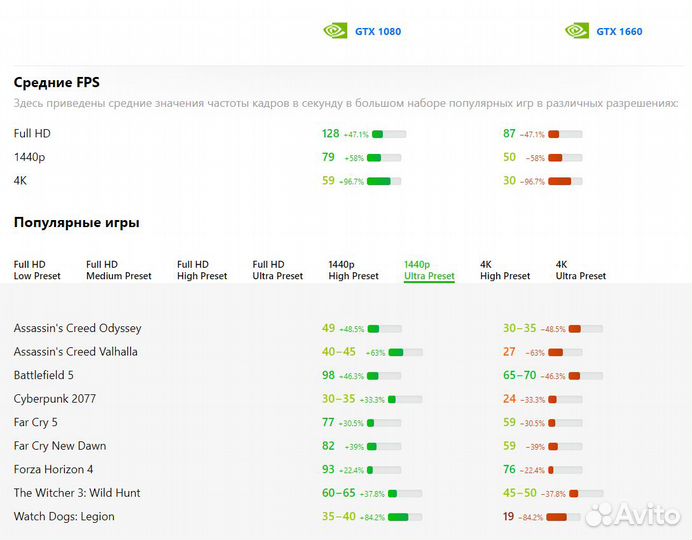692x540 pixels.
Task: Click The Witcher 3: Wild Hunt title
Action: click(x=77, y=493)
